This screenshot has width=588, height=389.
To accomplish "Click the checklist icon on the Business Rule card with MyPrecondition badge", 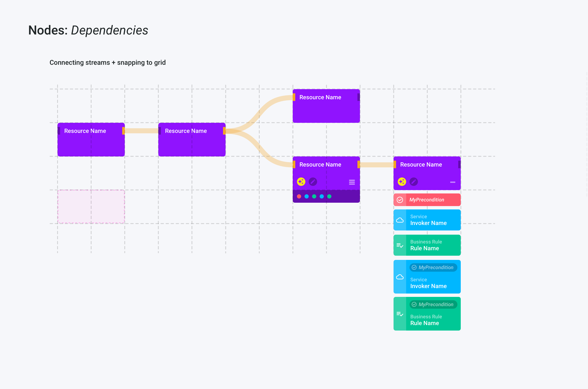I will [x=400, y=314].
